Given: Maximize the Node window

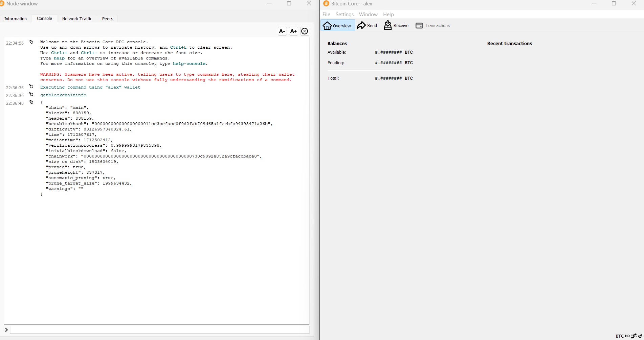Looking at the screenshot, I should pos(289,3).
